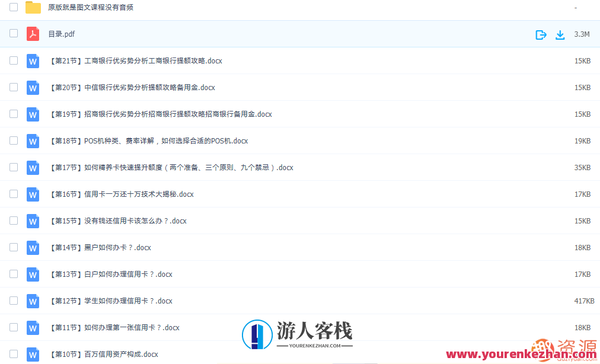The image size is (600, 364).
Task: Click the Word icon beside the 第18节 POS机 document
Action: (x=33, y=141)
